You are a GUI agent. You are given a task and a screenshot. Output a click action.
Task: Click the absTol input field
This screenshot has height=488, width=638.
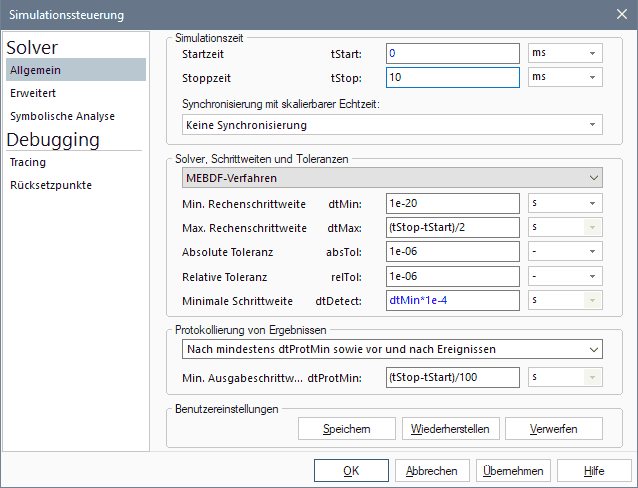tap(452, 251)
